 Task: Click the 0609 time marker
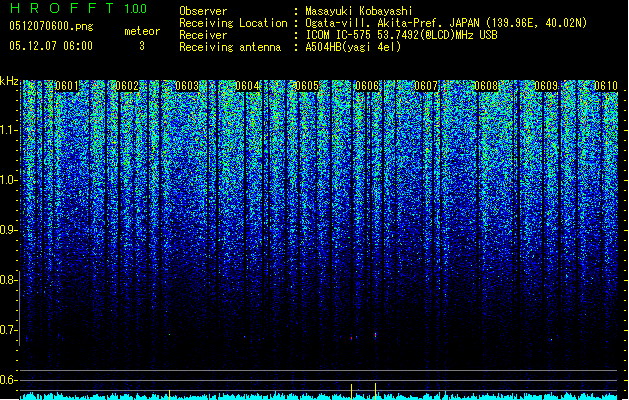click(546, 86)
